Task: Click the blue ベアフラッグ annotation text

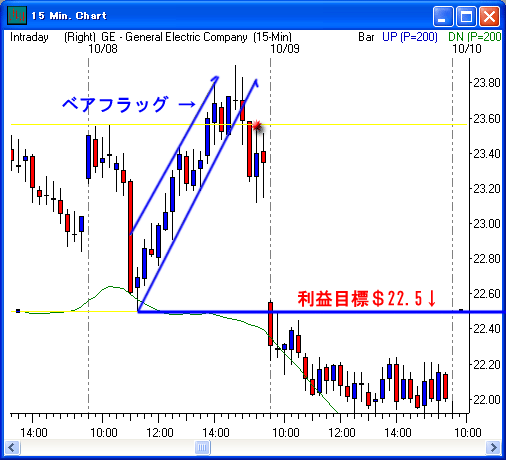Action: (x=116, y=104)
